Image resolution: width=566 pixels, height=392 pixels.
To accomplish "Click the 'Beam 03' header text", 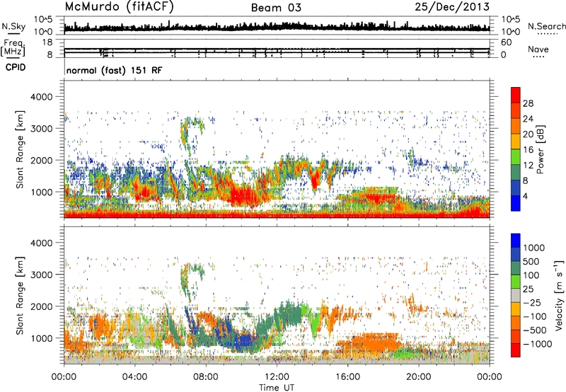I will tap(276, 8).
